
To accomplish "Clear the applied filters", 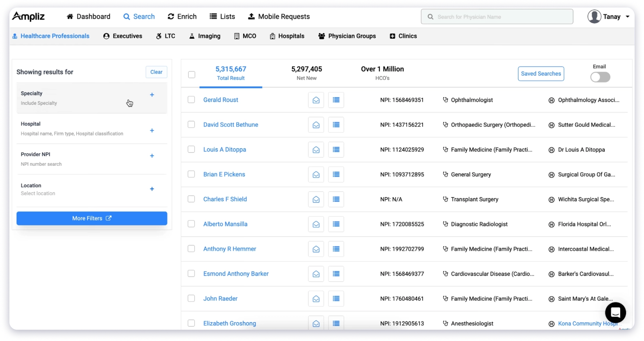I will click(x=156, y=72).
